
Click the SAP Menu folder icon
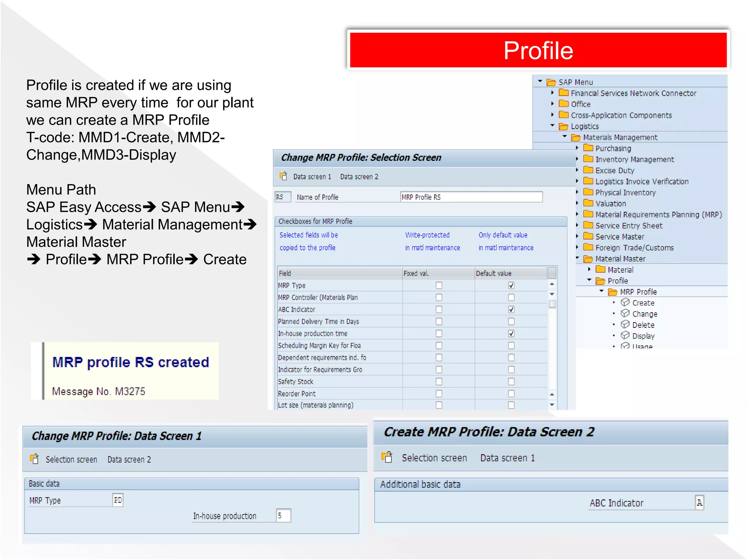tap(551, 82)
